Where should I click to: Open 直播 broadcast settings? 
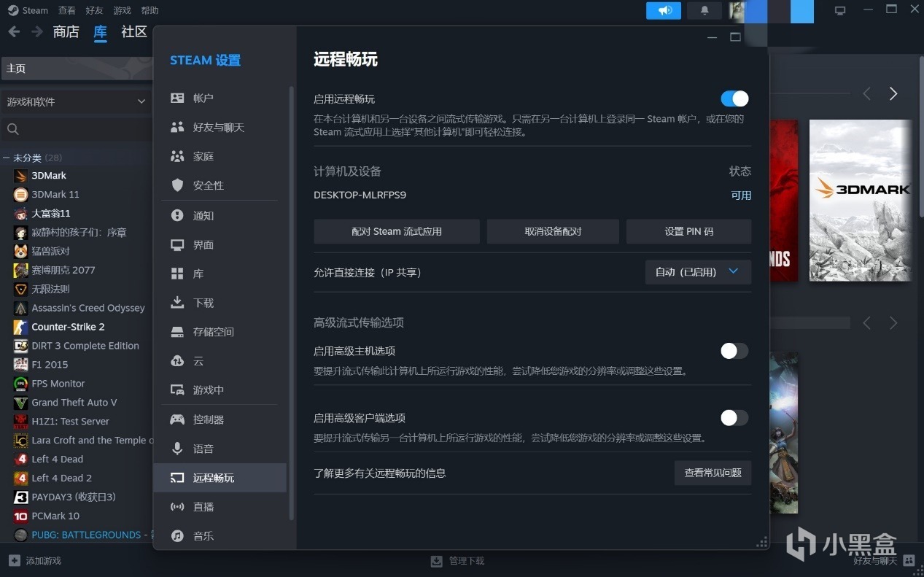(x=220, y=507)
